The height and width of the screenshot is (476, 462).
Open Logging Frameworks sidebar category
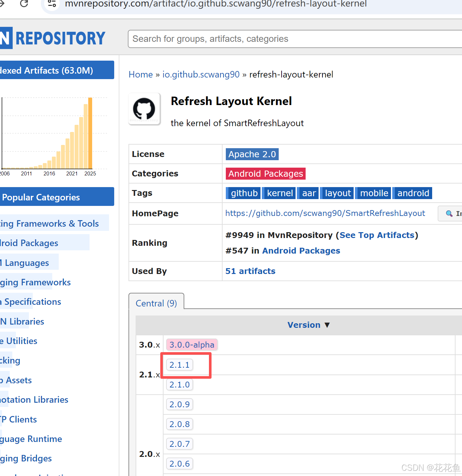35,282
